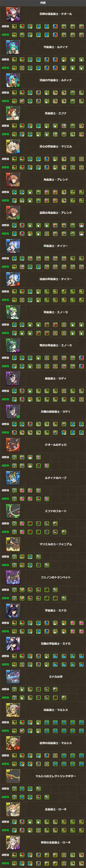Click the 琴龍楽士・ルティナ name text

(56, 47)
